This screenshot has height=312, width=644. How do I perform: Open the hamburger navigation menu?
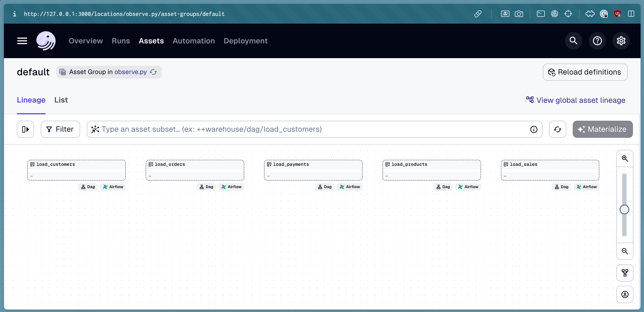click(x=22, y=41)
